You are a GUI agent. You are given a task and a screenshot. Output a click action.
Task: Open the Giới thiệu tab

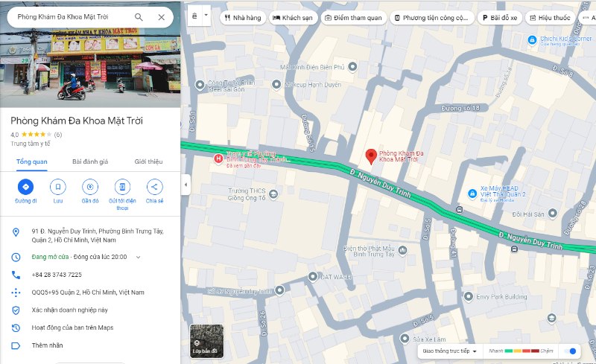[x=148, y=162]
